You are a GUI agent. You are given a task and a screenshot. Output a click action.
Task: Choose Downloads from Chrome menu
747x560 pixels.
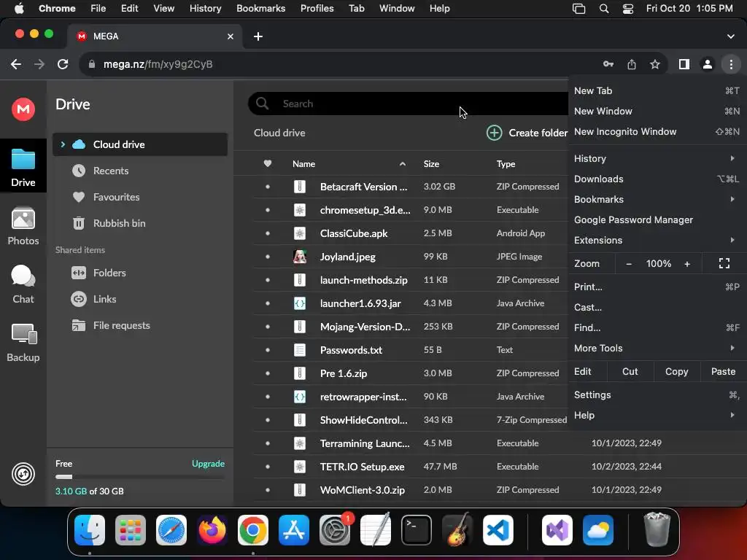coord(657,179)
